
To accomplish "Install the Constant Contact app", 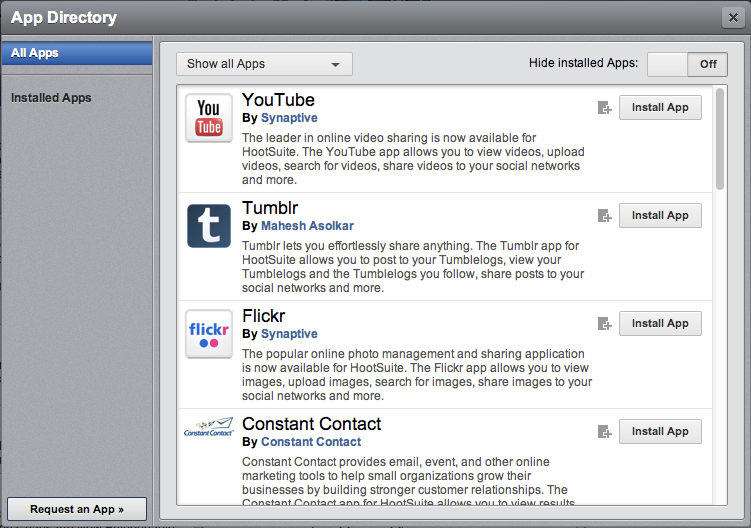I will tap(660, 431).
